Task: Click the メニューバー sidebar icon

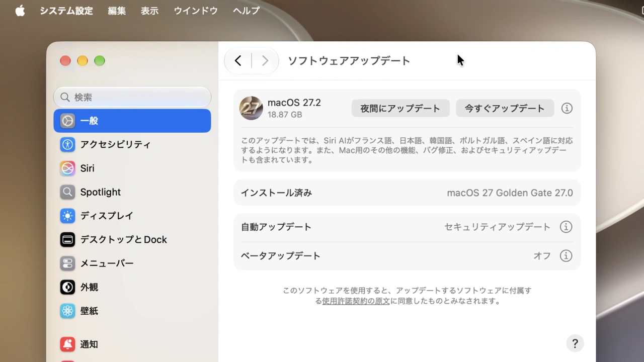Action: [67, 263]
